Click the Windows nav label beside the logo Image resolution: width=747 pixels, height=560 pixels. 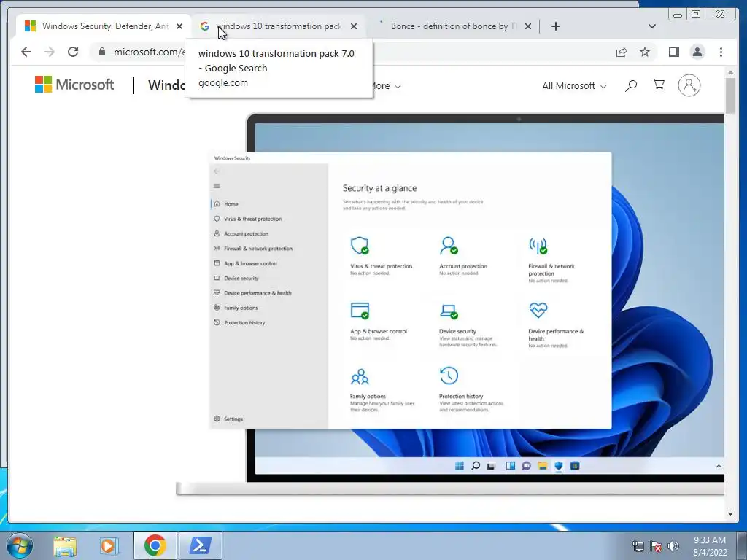pos(166,85)
